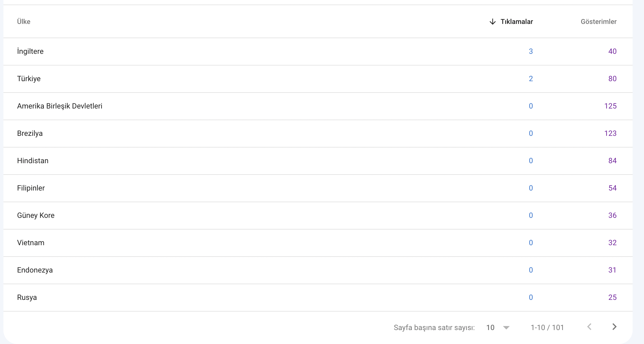Image resolution: width=644 pixels, height=344 pixels.
Task: Select the Türkiye row
Action: coord(318,79)
